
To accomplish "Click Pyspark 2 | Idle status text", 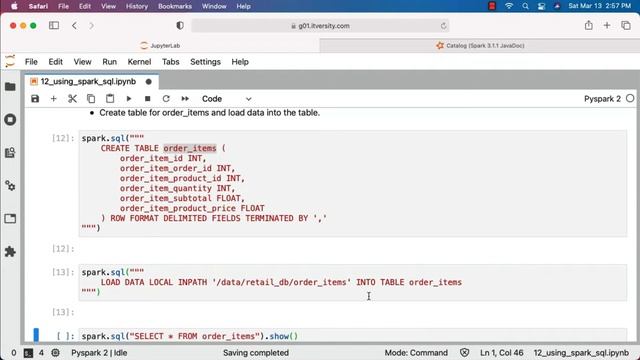I will [99, 353].
